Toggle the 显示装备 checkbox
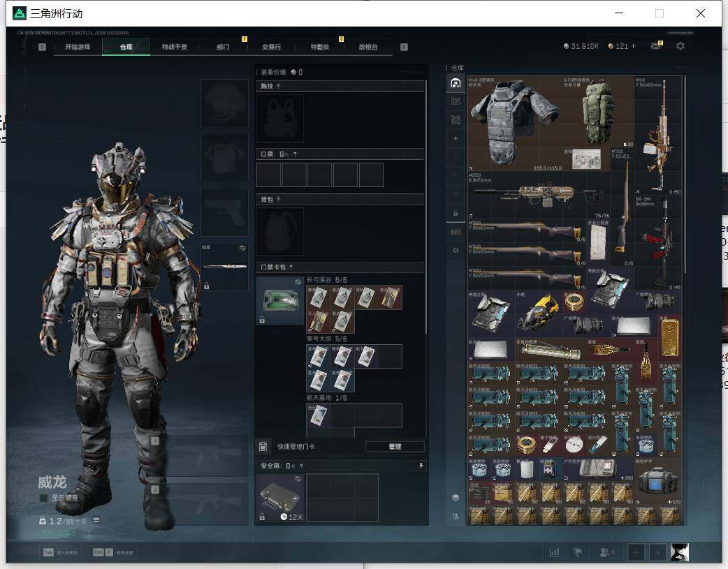 pos(43,498)
